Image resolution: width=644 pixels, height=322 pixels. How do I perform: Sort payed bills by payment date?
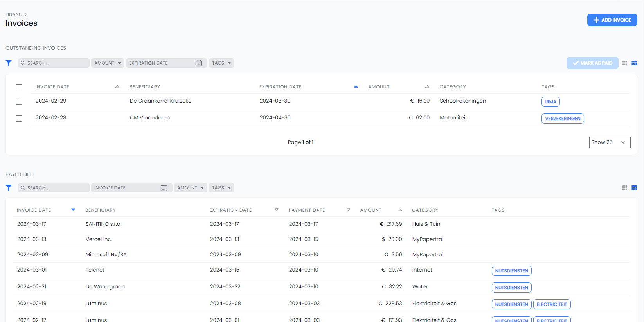click(x=348, y=210)
